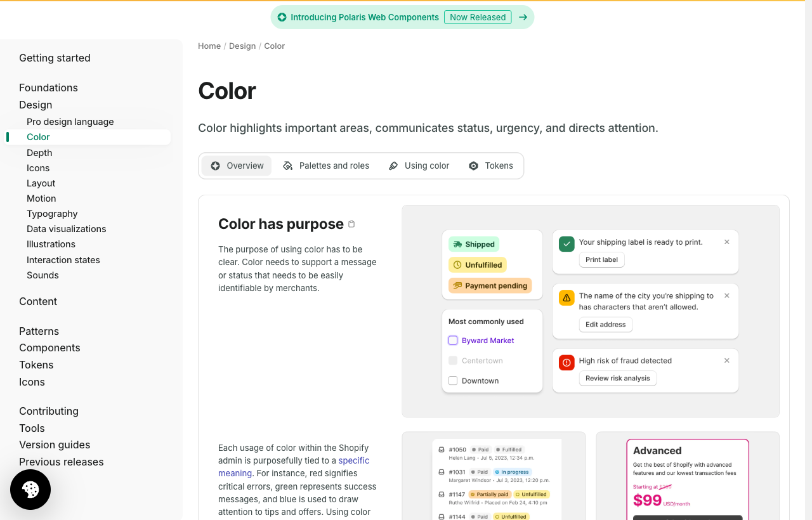Viewport: 812px width, 520px height.
Task: Click the Home breadcrumb link
Action: coord(209,46)
